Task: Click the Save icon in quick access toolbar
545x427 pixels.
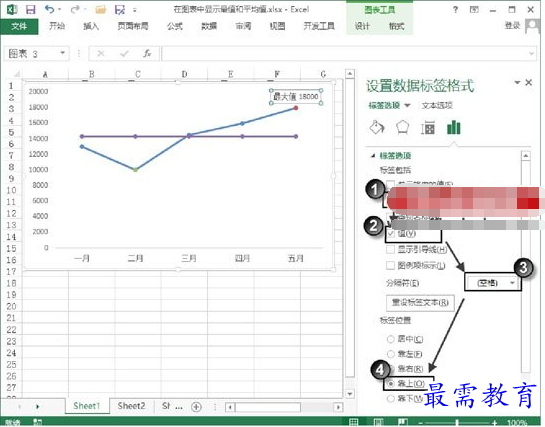Action: (x=31, y=9)
